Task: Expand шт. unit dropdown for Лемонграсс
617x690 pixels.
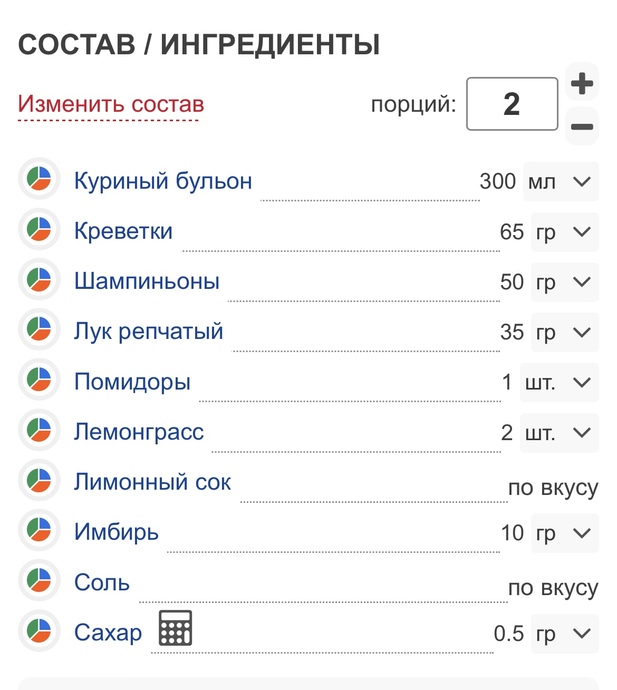Action: pos(559,433)
